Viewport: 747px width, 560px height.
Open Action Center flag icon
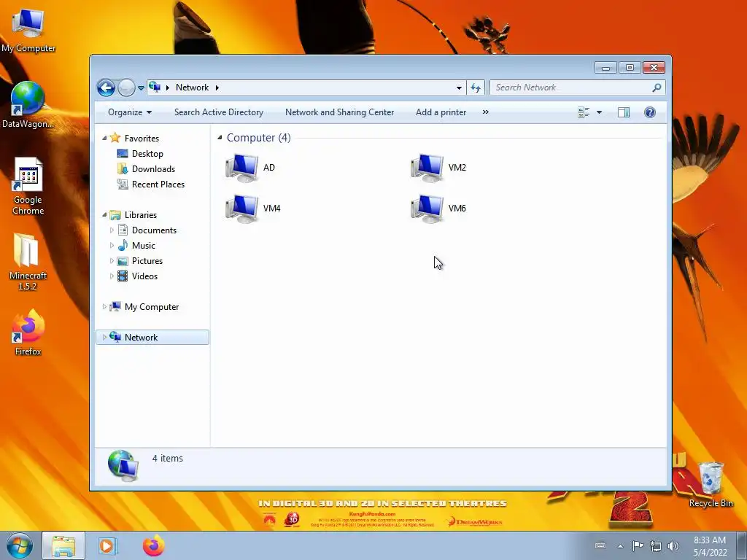638,545
